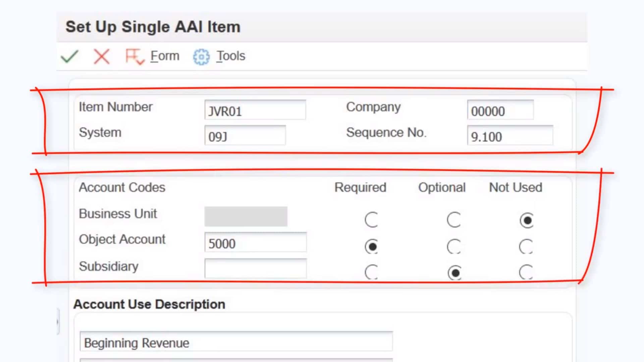
Task: Select Not Used for Object Account
Action: coord(526,247)
